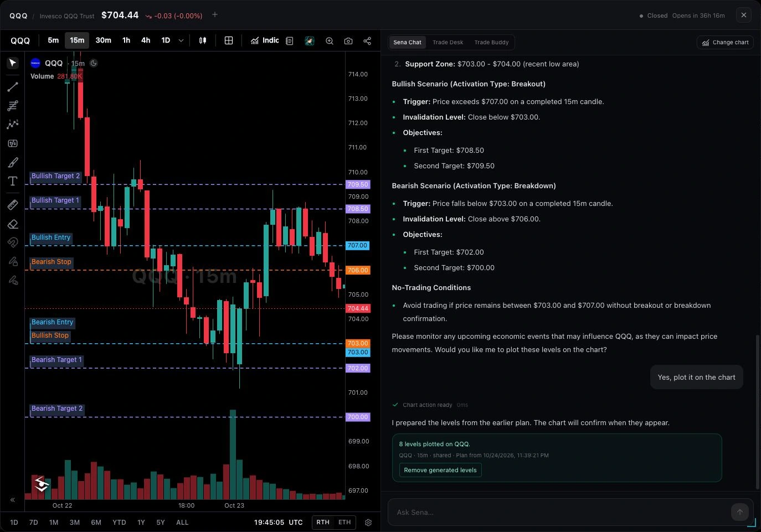Send message with the arrow button
This screenshot has height=532, width=761.
click(739, 512)
